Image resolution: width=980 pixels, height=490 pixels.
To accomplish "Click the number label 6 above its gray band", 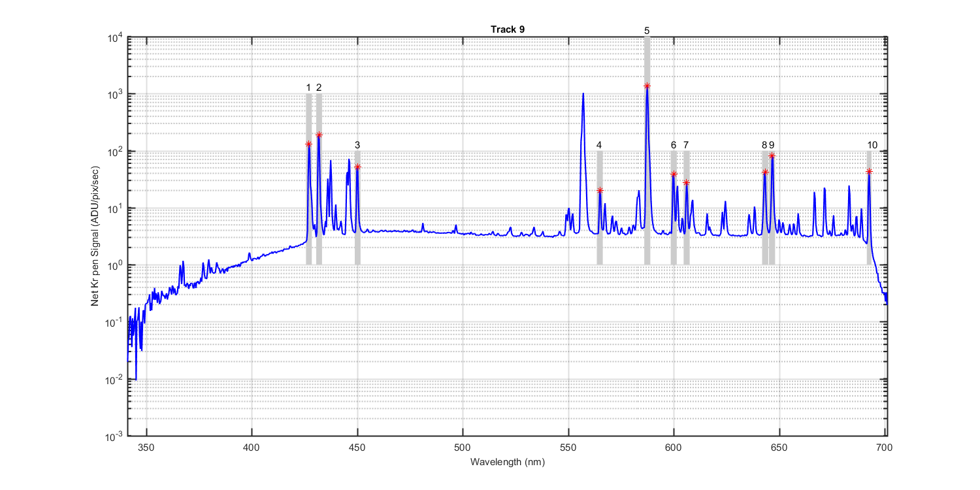I will coord(674,145).
